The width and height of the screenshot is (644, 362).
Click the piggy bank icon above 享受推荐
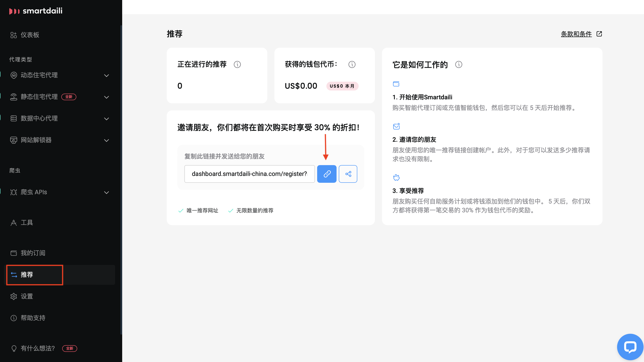(x=396, y=177)
